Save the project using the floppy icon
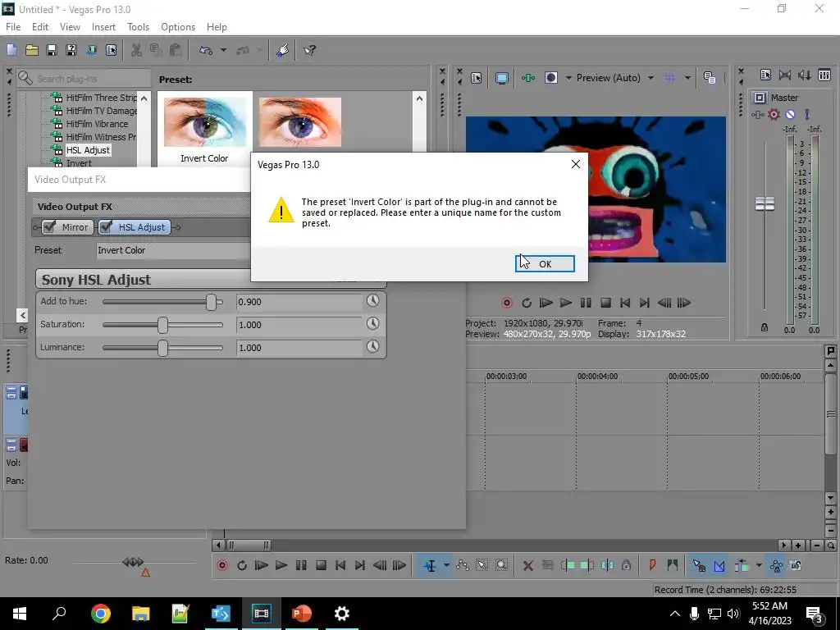840x630 pixels. [52, 50]
